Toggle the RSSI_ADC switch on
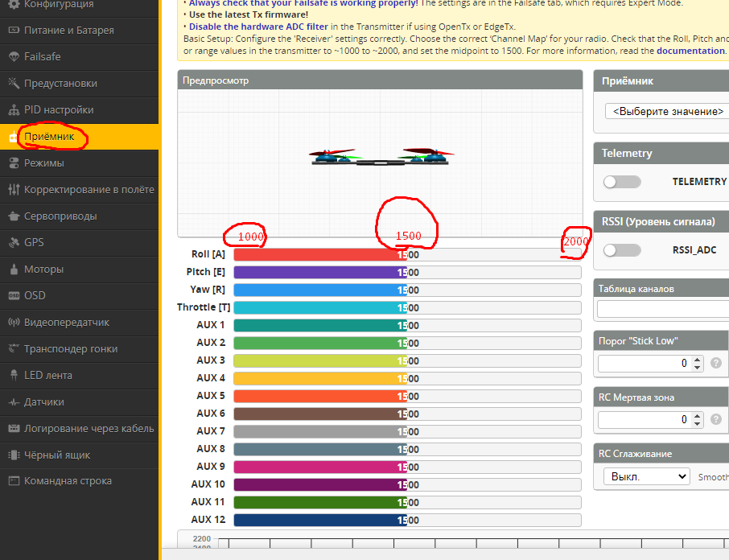The image size is (729, 560). [622, 250]
